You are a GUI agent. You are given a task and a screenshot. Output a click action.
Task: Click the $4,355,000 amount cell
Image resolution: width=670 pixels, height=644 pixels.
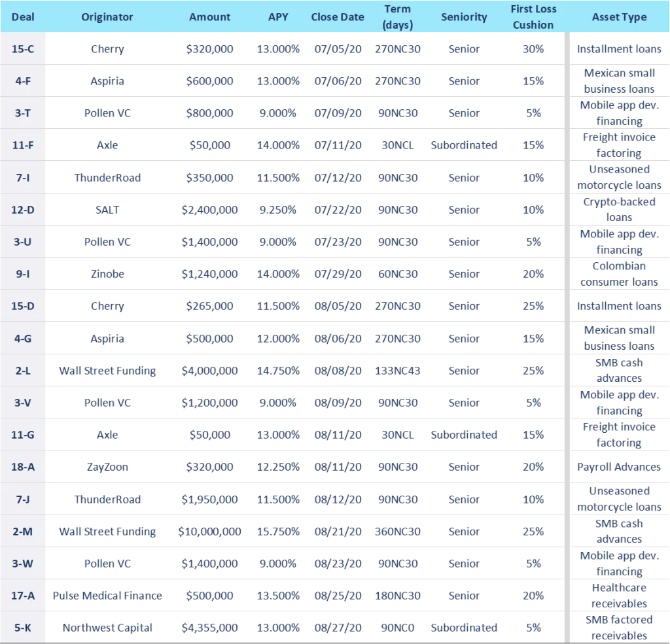pyautogui.click(x=210, y=628)
